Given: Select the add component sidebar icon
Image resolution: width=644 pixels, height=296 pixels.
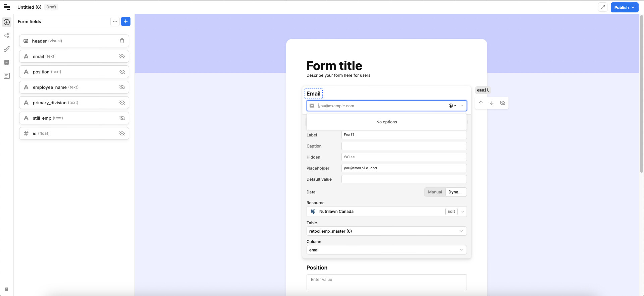Looking at the screenshot, I should click(x=7, y=22).
